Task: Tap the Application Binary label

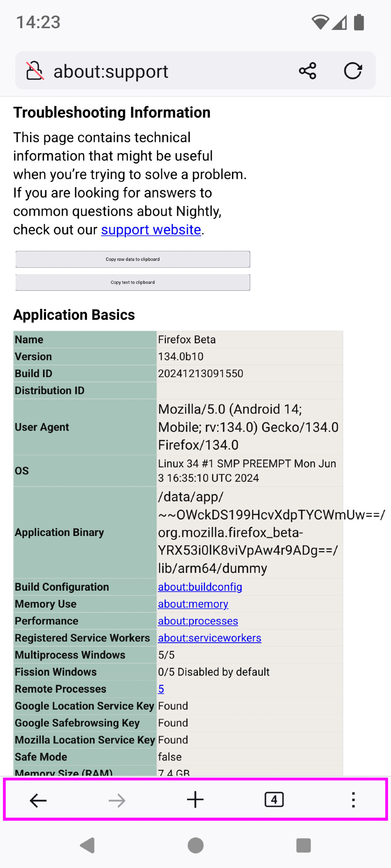Action: [60, 532]
